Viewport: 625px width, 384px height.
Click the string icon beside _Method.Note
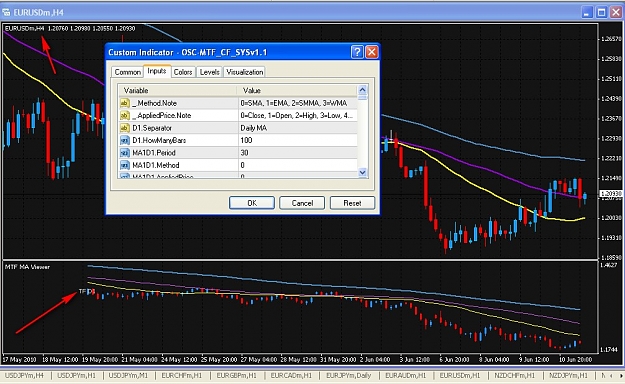(125, 103)
